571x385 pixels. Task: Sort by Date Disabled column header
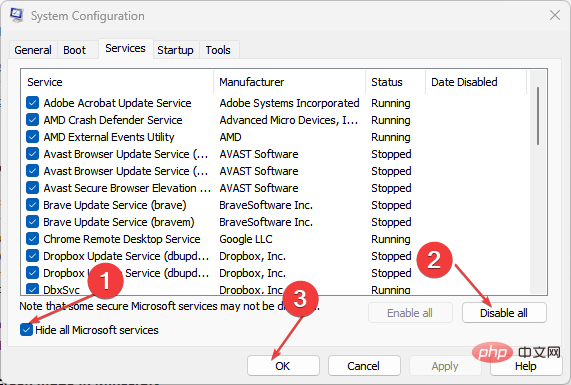pyautogui.click(x=476, y=82)
